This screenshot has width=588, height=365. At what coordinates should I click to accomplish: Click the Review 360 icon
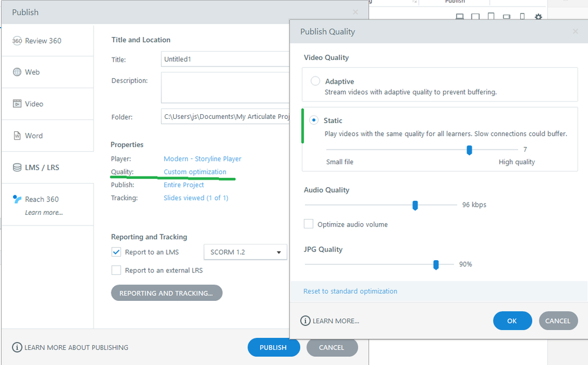coord(17,41)
